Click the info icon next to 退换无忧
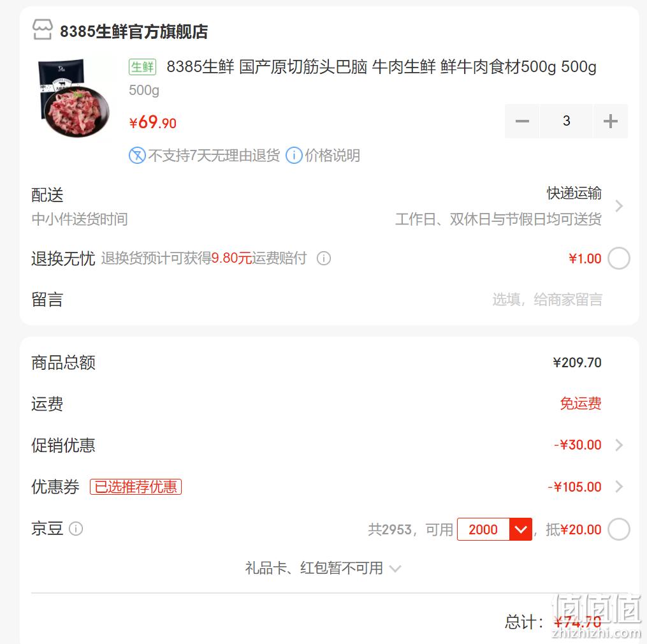The height and width of the screenshot is (644, 647). coord(324,258)
